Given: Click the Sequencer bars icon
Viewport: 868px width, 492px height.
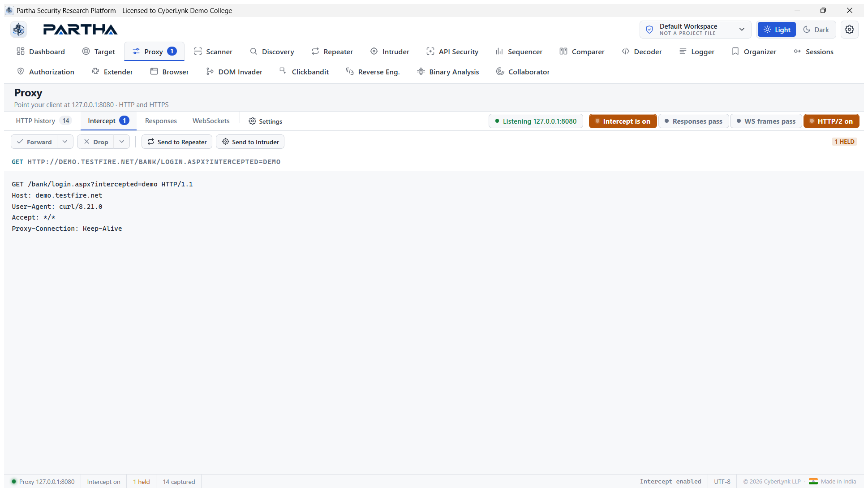Looking at the screenshot, I should click(x=499, y=52).
